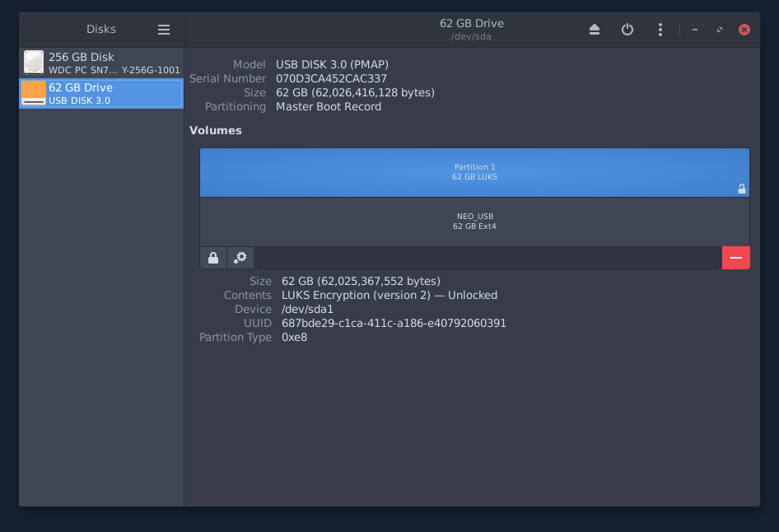Click the model text USB DISK 3.0 (PMAP)
This screenshot has width=779, height=532.
333,64
